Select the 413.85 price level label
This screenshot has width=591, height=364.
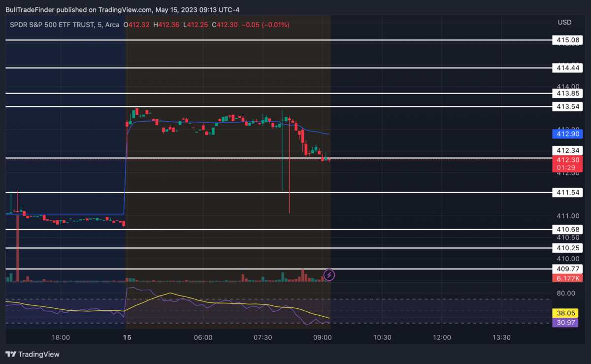(x=567, y=93)
